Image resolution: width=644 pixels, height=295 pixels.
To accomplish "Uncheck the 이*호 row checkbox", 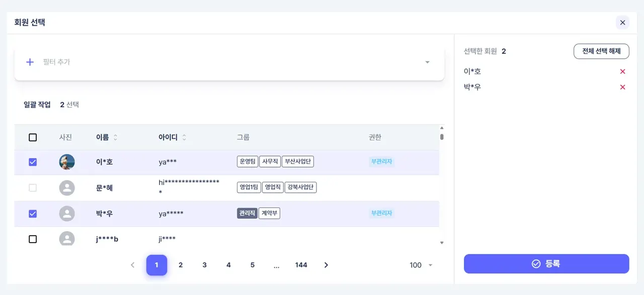I will (x=33, y=162).
